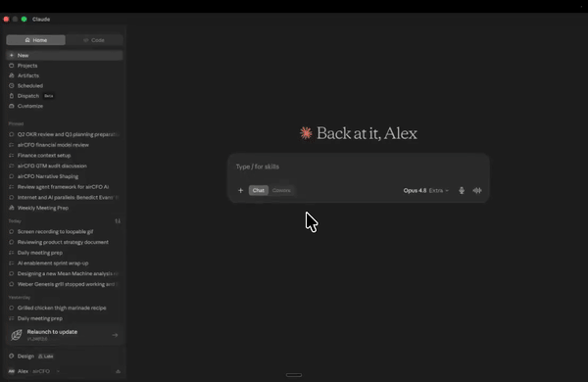
Task: Click the handle bar at window bottom
Action: point(294,375)
